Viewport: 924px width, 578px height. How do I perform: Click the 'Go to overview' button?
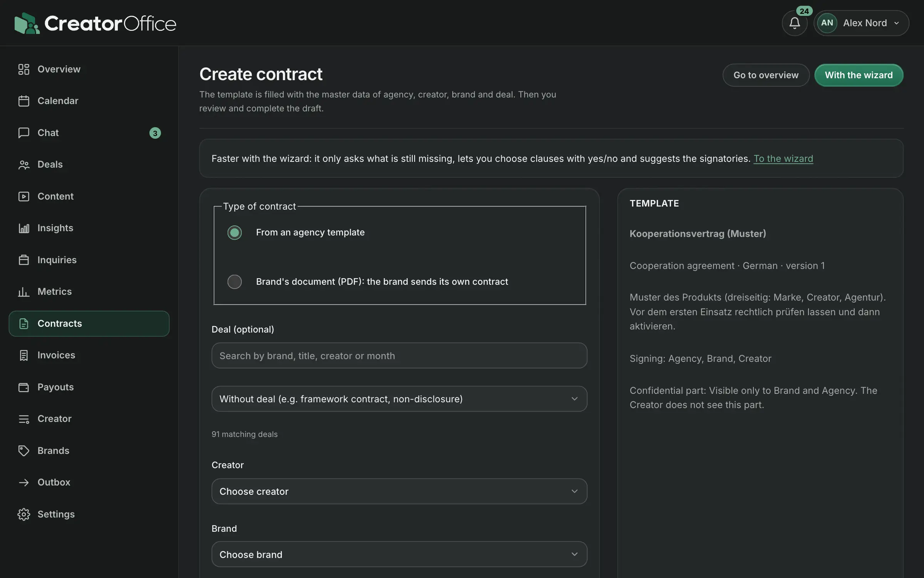coord(766,75)
